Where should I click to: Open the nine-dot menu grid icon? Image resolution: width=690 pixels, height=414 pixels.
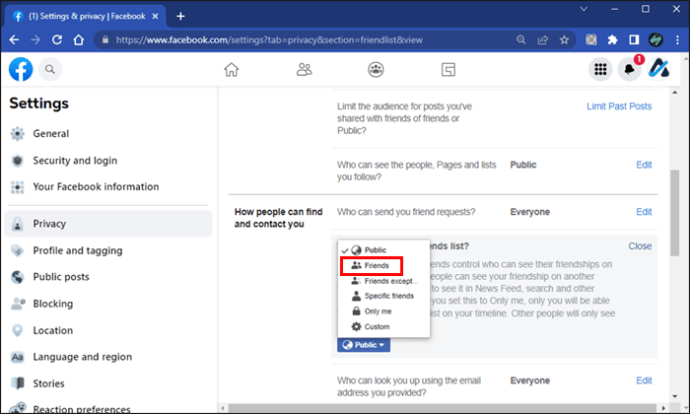pyautogui.click(x=600, y=69)
